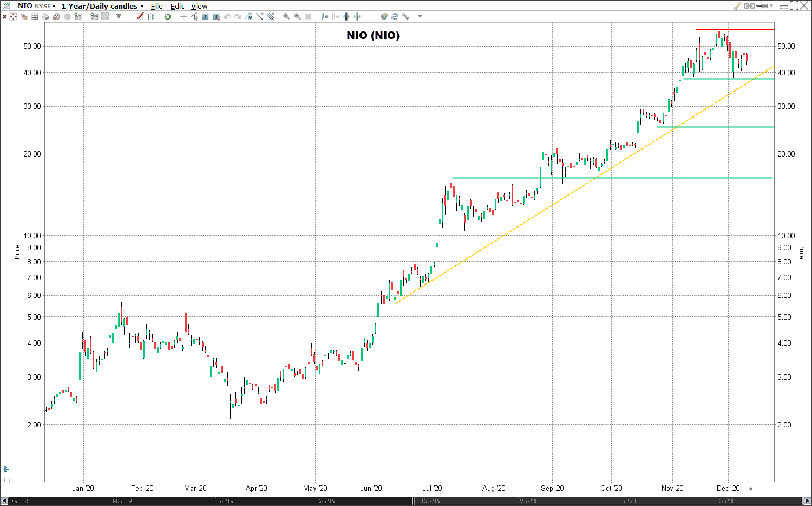Click the blue bar chart style icon
The height and width of the screenshot is (506, 812).
(x=152, y=17)
